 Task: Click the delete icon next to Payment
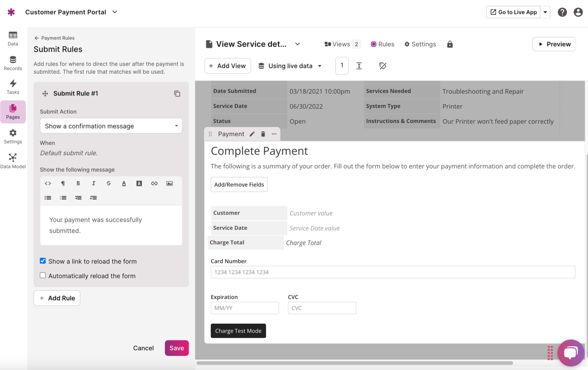pyautogui.click(x=263, y=134)
